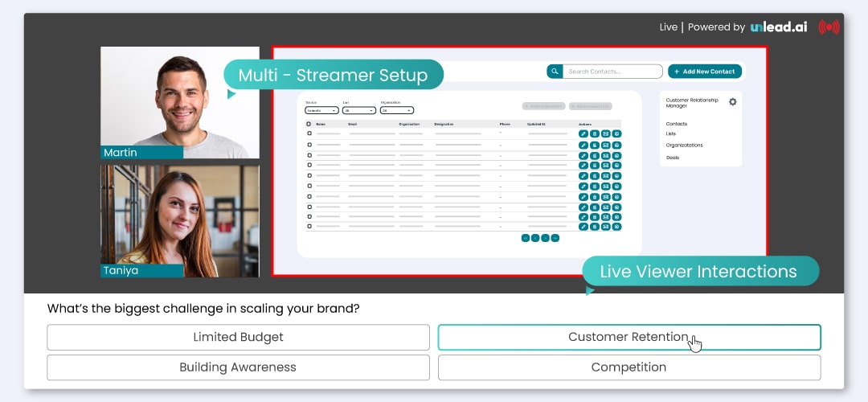Click the delete trash icon in first contact row
The width and height of the screenshot is (868, 402).
coord(595,133)
